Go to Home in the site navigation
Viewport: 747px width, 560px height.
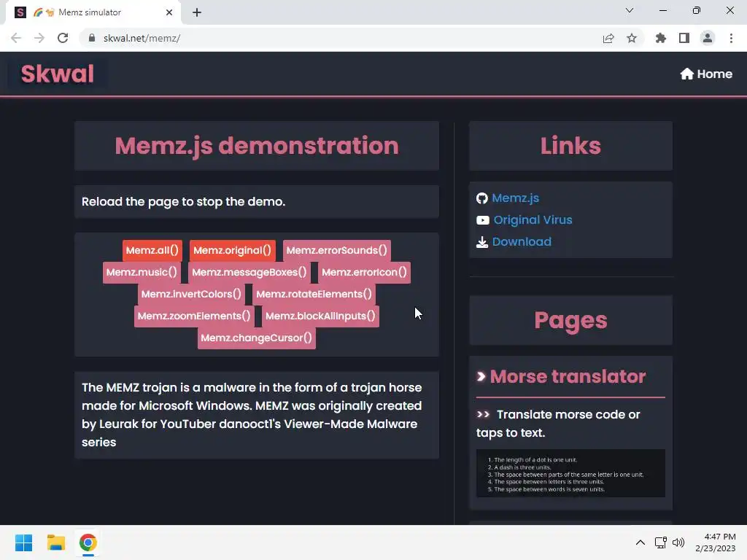click(706, 74)
